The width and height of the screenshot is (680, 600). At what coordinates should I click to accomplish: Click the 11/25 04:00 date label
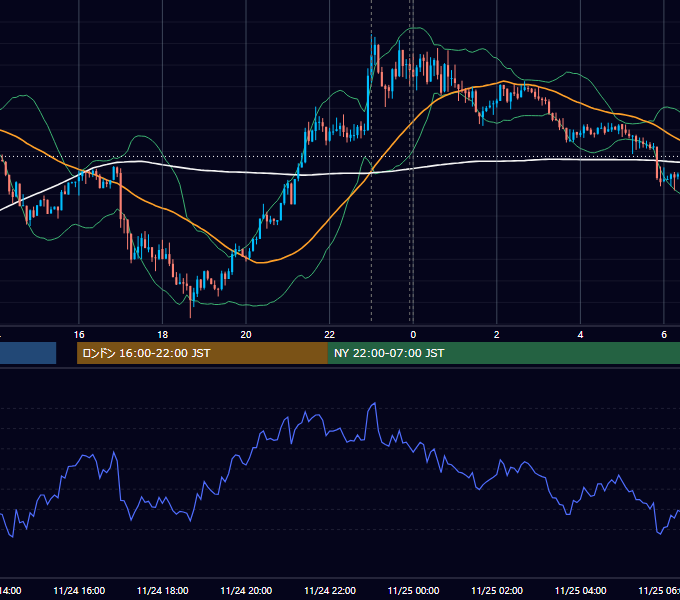(581, 590)
